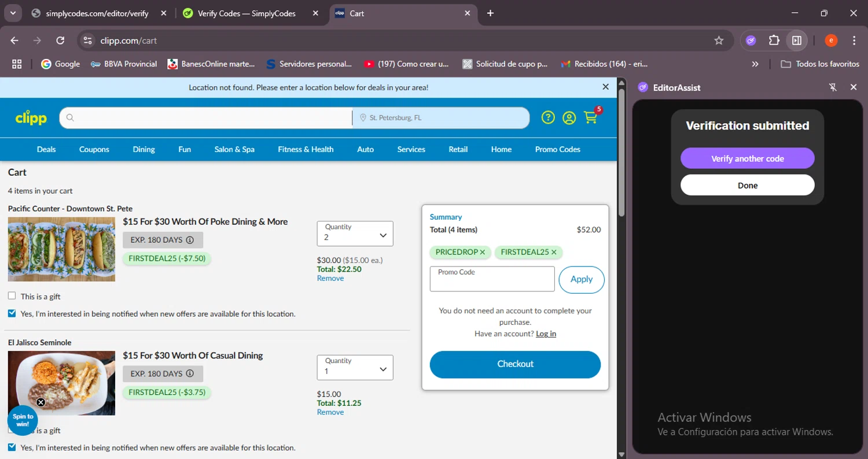
Task: Open the Auto category
Action: (365, 149)
